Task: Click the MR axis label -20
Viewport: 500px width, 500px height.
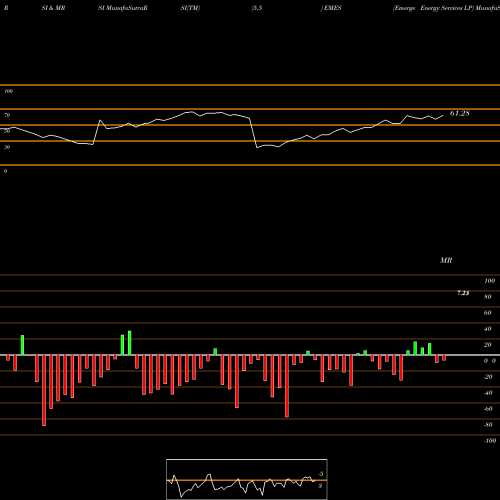Action: (x=488, y=377)
